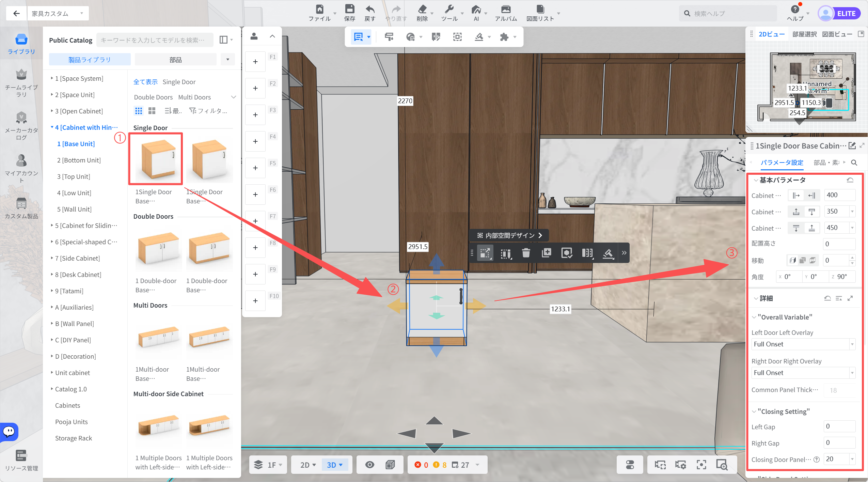The height and width of the screenshot is (482, 868).
Task: Open the 図面リスト drawing list icon
Action: tap(540, 9)
